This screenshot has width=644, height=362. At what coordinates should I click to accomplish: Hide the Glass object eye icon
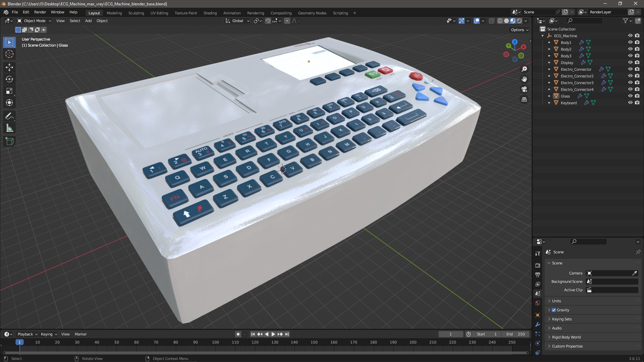tap(630, 96)
